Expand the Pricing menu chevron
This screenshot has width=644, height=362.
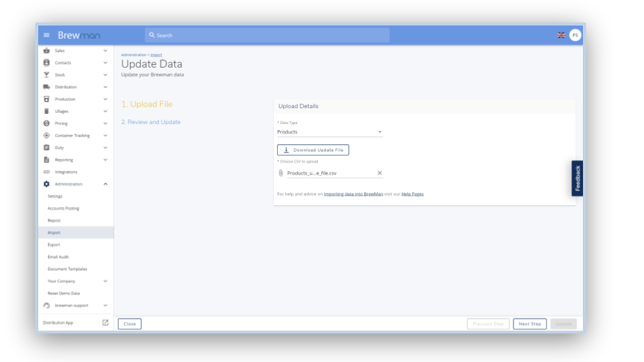coord(105,123)
